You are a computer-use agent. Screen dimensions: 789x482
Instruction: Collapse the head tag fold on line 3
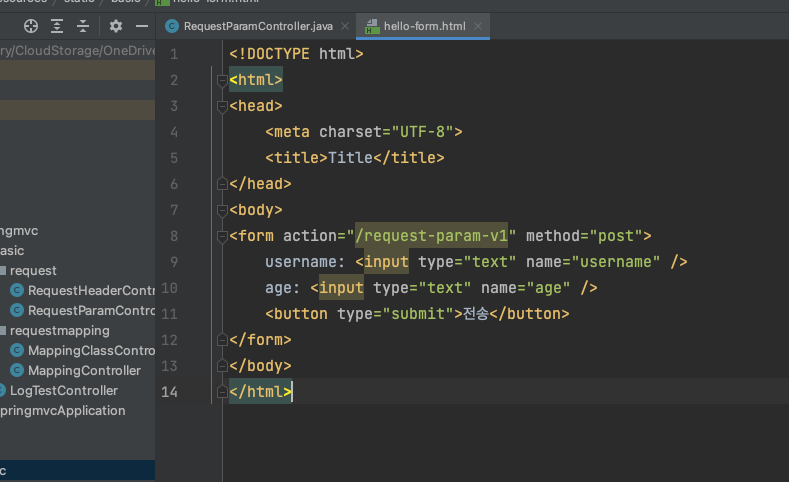pyautogui.click(x=222, y=106)
